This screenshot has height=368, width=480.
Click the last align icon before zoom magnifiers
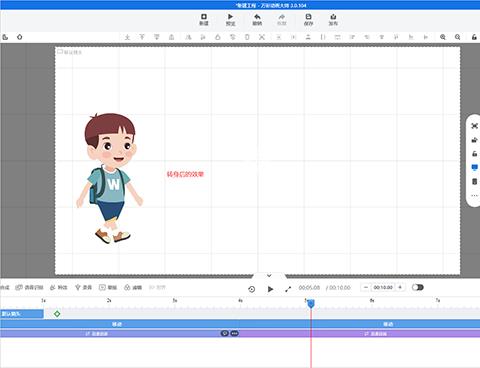(426, 37)
